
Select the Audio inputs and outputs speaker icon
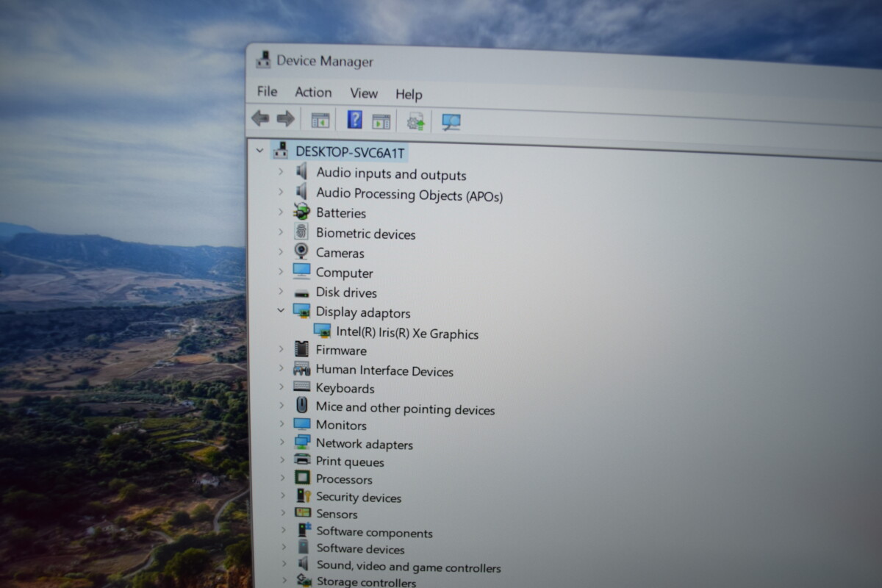click(x=301, y=172)
